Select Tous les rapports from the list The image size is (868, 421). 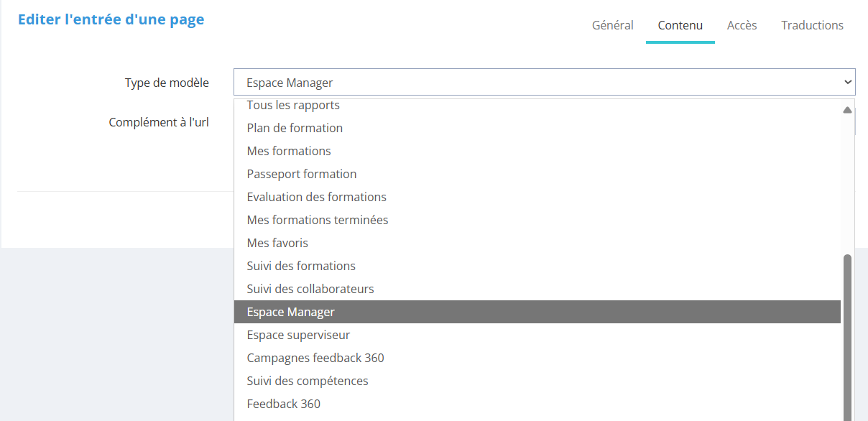click(292, 105)
